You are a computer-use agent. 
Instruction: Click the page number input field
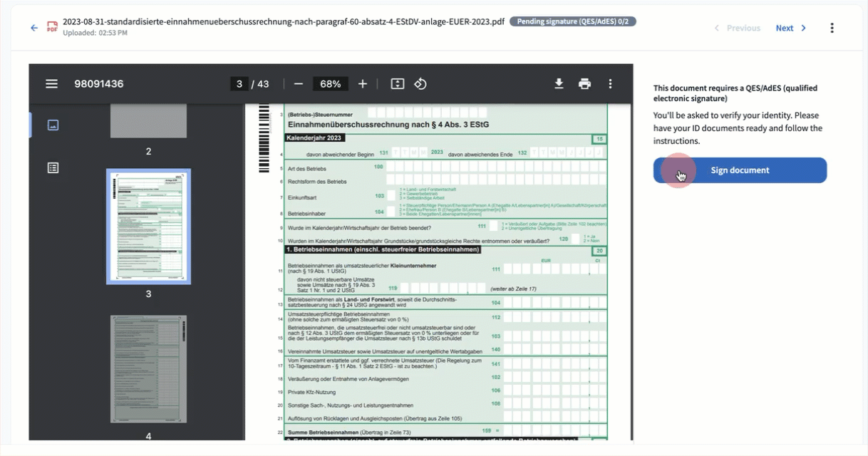[x=239, y=83]
